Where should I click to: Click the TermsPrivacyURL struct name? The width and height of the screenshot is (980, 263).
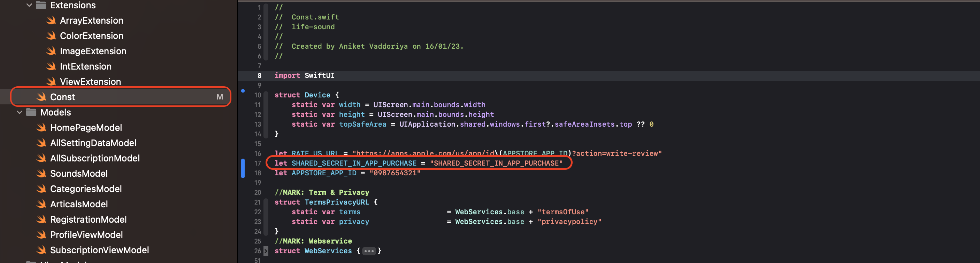(x=337, y=202)
